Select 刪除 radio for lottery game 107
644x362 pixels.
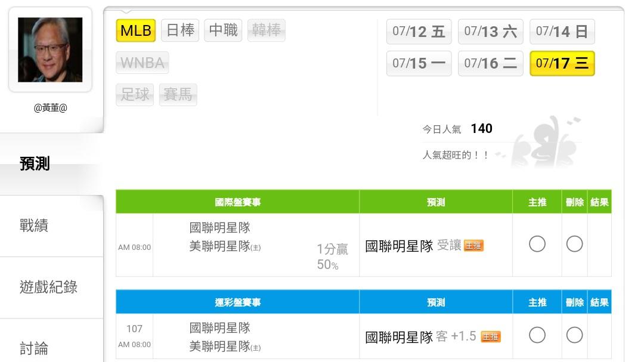574,335
